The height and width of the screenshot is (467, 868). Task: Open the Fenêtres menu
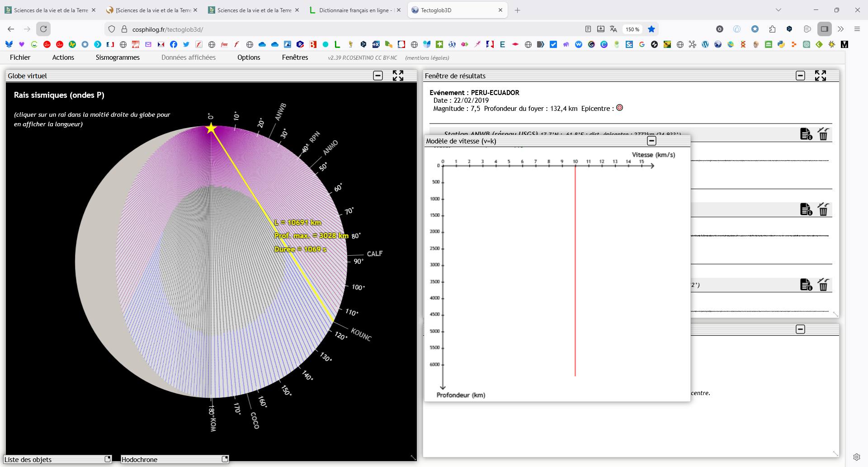click(x=295, y=57)
